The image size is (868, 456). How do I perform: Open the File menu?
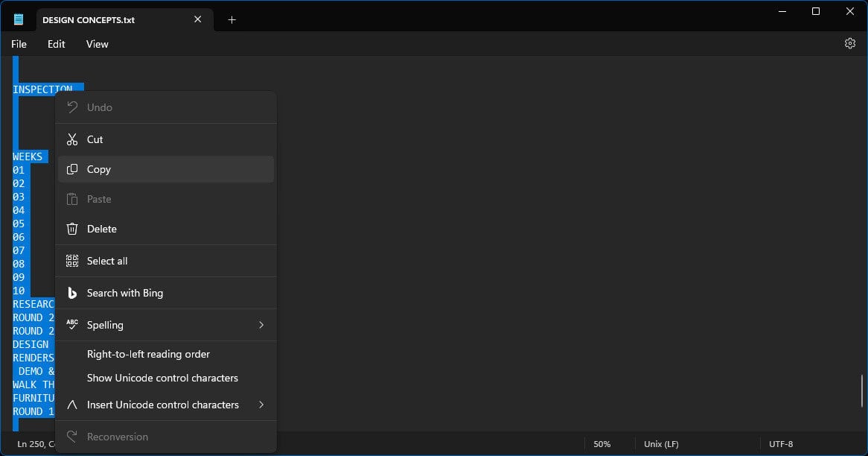pyautogui.click(x=19, y=44)
